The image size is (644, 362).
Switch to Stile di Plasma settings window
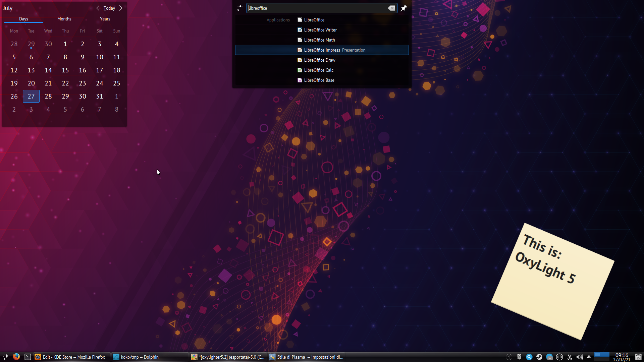click(x=306, y=357)
